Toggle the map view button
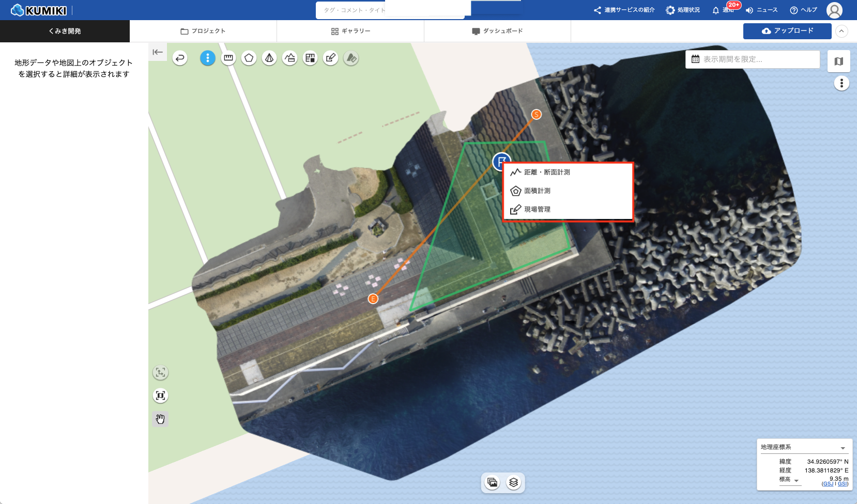 coord(838,61)
